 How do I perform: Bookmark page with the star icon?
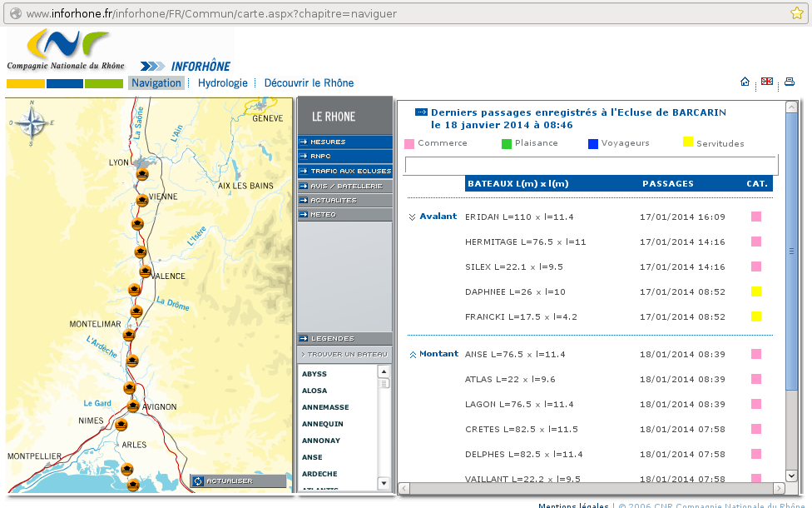tap(797, 13)
